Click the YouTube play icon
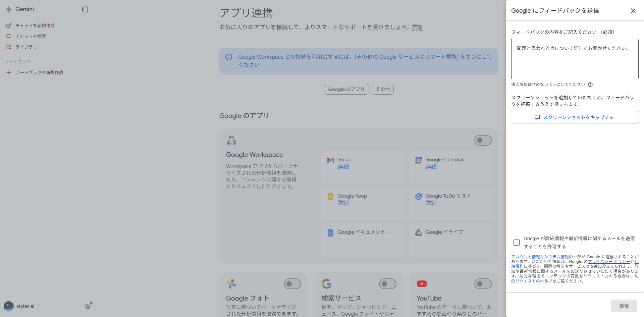644x317 pixels. pyautogui.click(x=422, y=284)
